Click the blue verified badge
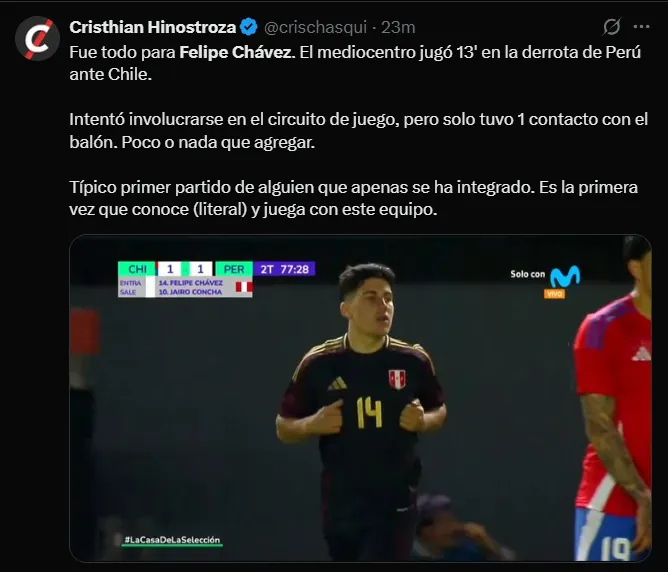 (x=249, y=27)
